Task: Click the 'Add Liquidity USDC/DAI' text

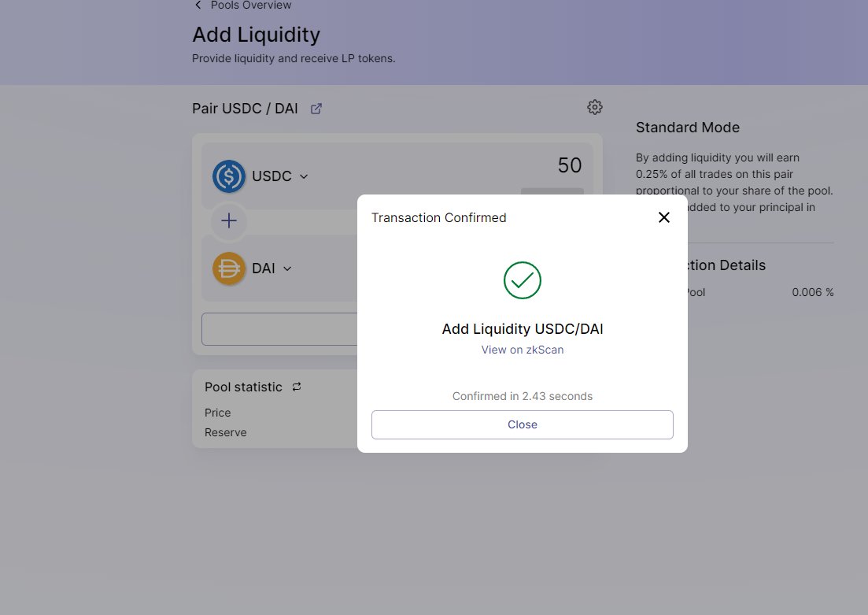Action: [x=522, y=328]
